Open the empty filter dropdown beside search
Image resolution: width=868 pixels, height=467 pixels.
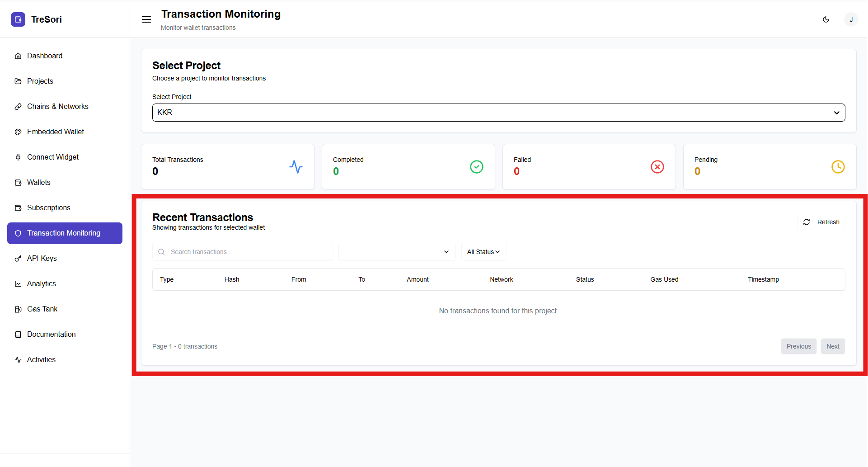[x=397, y=252]
